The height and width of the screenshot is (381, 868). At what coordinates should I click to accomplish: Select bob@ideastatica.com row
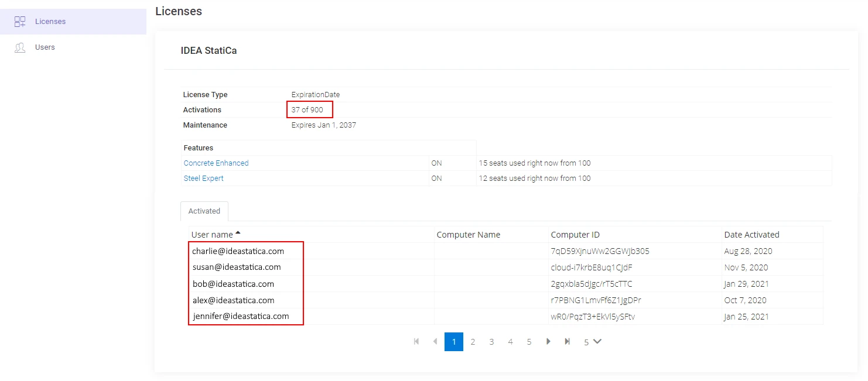pos(506,284)
